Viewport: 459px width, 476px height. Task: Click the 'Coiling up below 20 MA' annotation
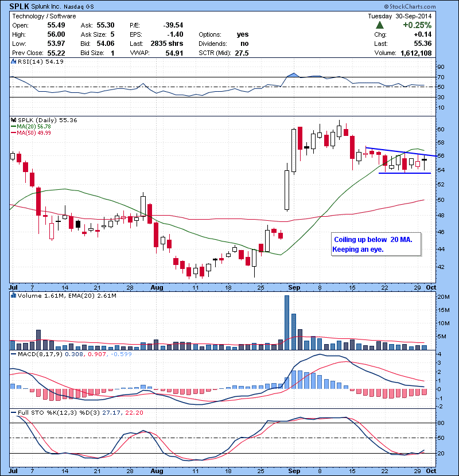click(376, 244)
